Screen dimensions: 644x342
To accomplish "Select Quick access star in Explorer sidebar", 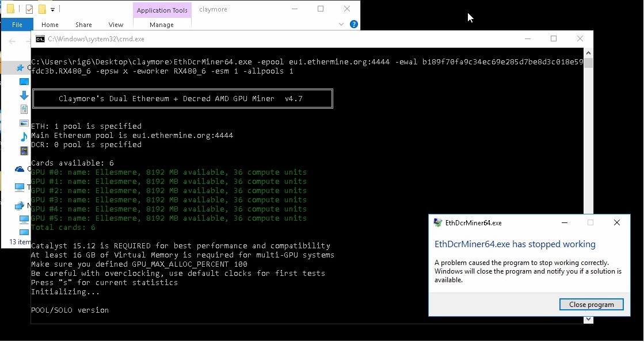I will point(20,68).
